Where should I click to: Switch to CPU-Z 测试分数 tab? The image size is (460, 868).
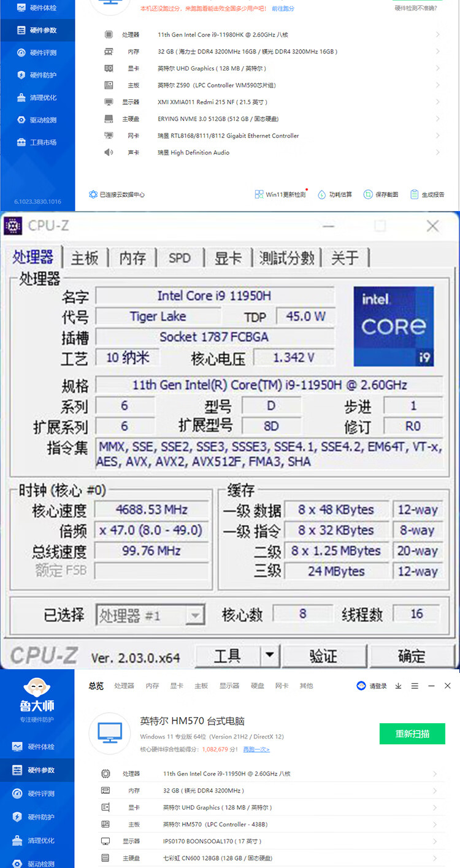click(286, 258)
